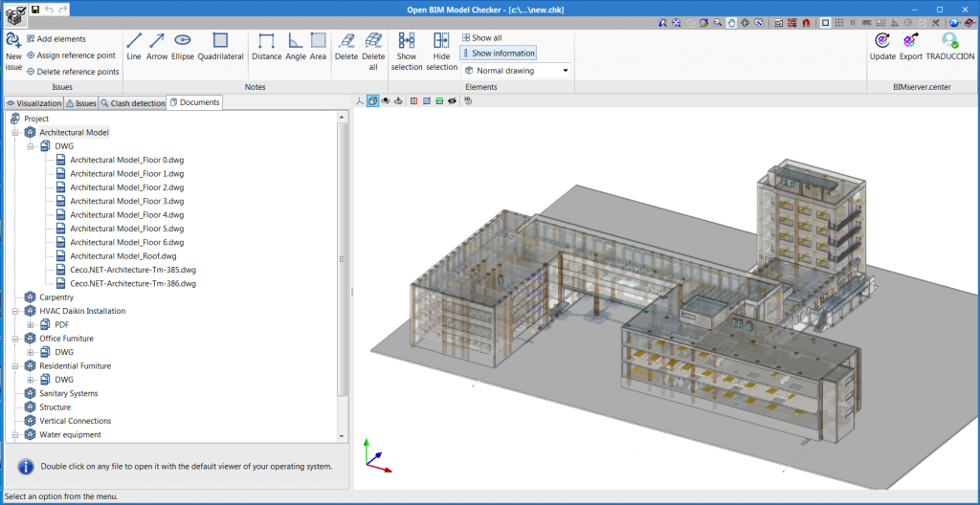Screen dimensions: 980x505
Task: Switch to the Clash detection tab
Action: click(132, 102)
